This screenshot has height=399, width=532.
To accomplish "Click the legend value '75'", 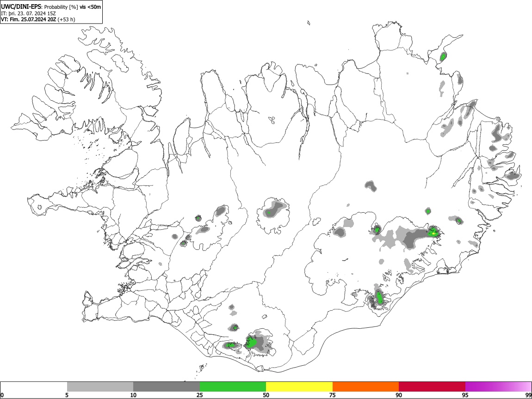I will (x=333, y=395).
